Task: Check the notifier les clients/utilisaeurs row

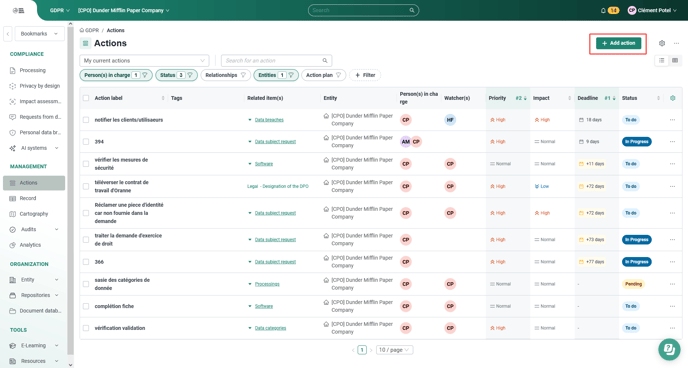Action: click(x=86, y=120)
